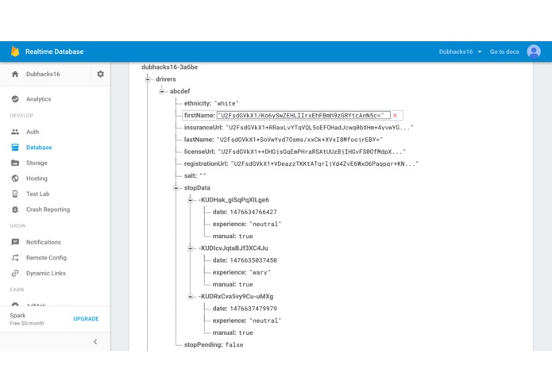Select the insuranceUrl entry
The image size is (552, 392).
299,128
